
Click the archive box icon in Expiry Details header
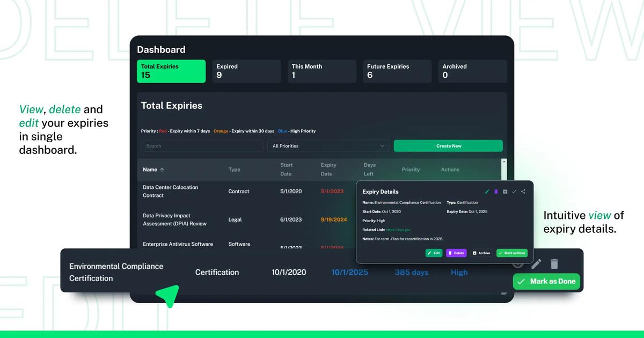click(x=505, y=192)
